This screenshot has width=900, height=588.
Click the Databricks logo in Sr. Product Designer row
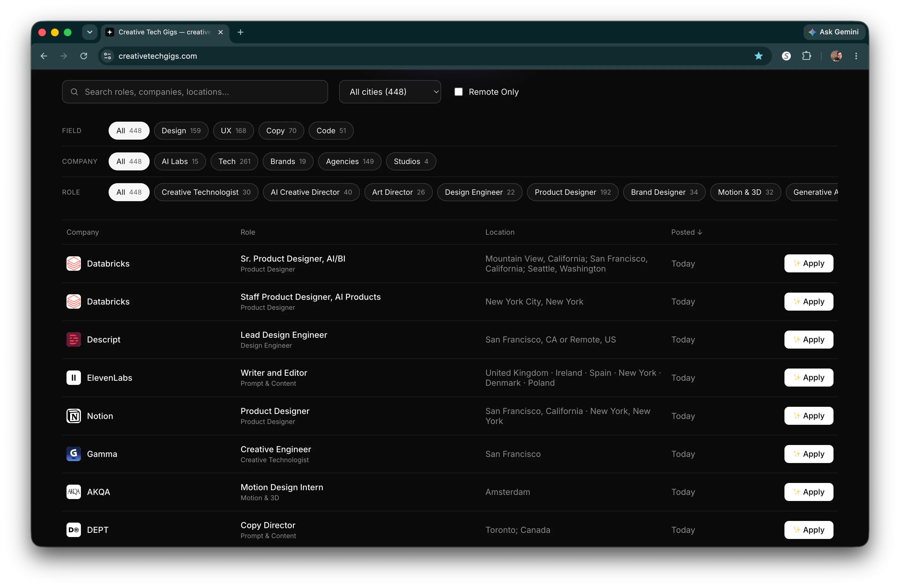tap(74, 264)
